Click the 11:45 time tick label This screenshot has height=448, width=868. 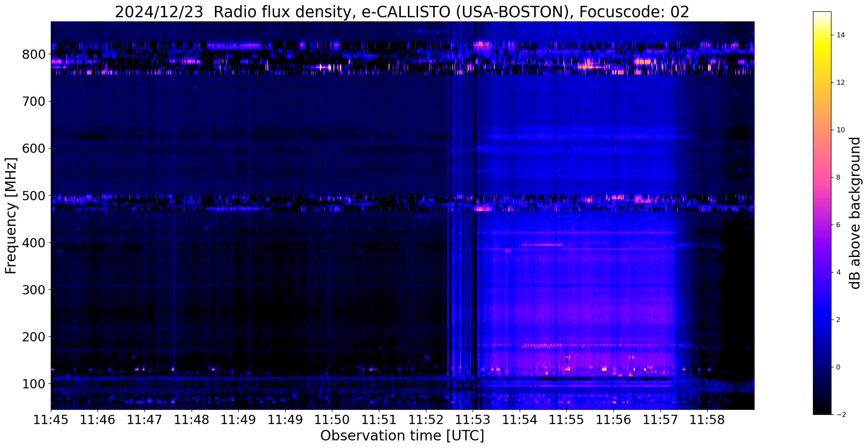pyautogui.click(x=51, y=420)
